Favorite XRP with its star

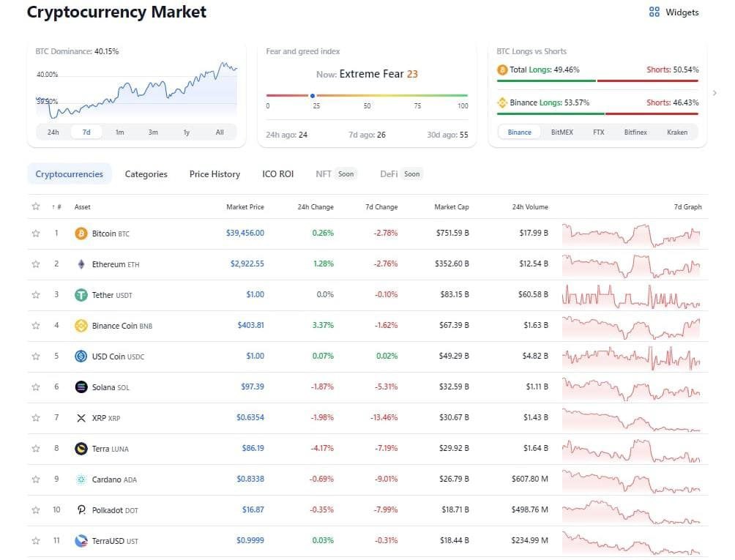click(x=36, y=418)
